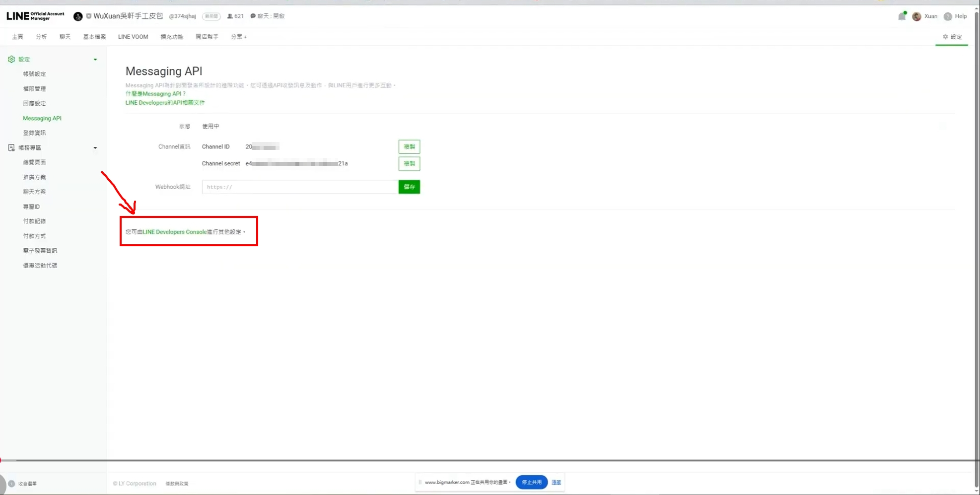The height and width of the screenshot is (495, 980).
Task: Open 專屬ID in the sidebar
Action: tap(31, 207)
